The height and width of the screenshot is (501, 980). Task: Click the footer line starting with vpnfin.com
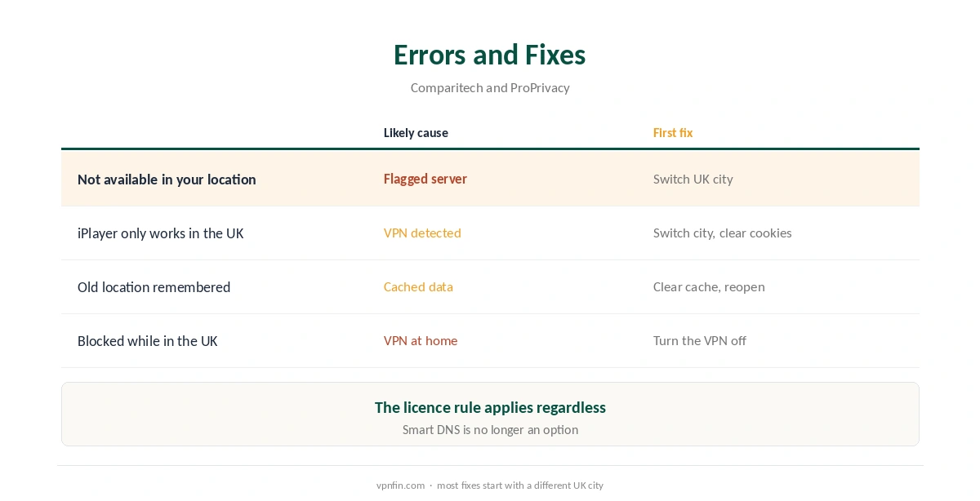(x=490, y=485)
